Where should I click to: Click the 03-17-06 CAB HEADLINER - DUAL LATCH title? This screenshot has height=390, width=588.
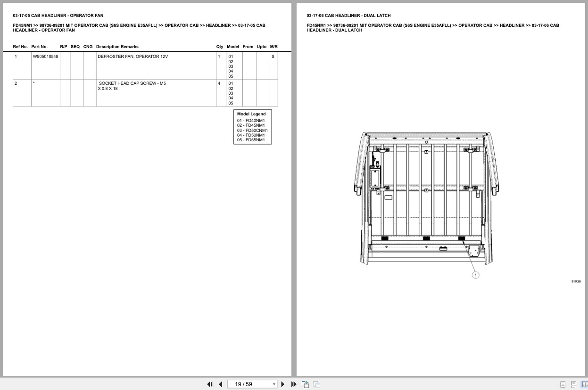(x=348, y=16)
